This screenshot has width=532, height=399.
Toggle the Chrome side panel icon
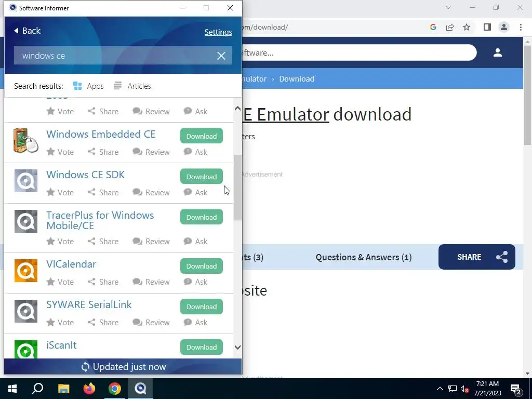(x=487, y=27)
